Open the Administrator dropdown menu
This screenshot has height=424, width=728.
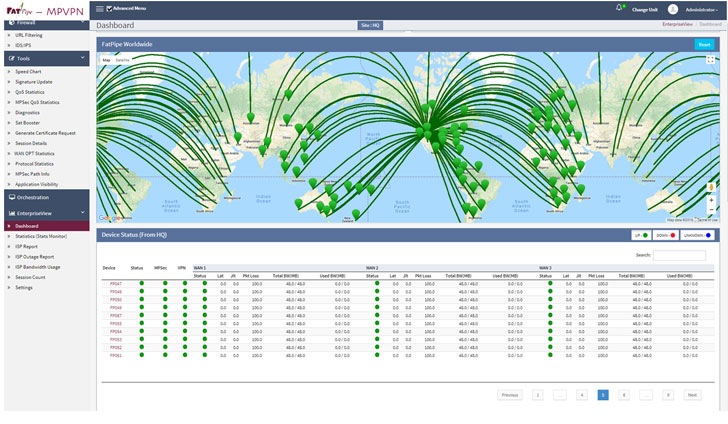(701, 9)
